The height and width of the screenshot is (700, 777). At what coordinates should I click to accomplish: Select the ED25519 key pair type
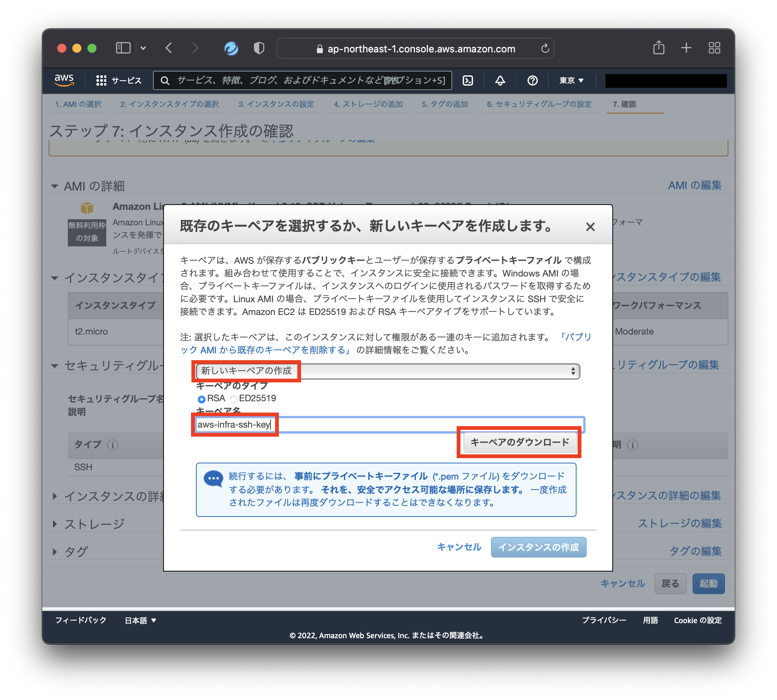(x=234, y=399)
